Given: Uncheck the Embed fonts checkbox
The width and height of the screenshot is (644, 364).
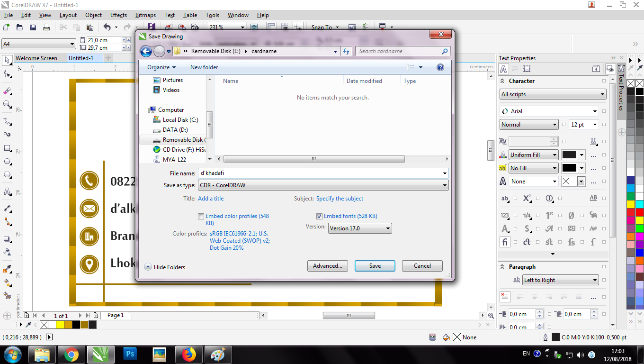Looking at the screenshot, I should point(320,216).
